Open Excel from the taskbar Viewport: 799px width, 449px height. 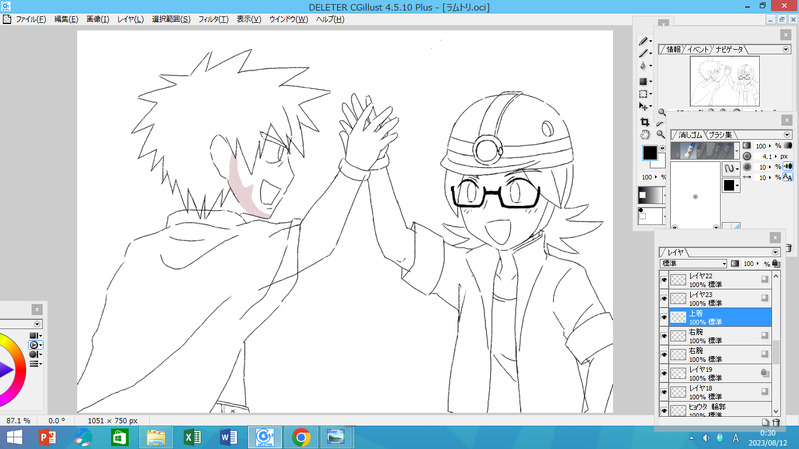coord(193,437)
